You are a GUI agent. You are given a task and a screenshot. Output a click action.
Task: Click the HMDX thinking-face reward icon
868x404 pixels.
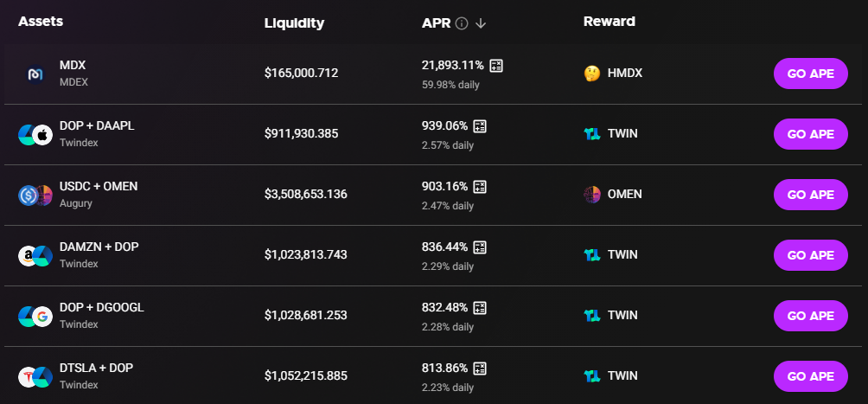click(x=592, y=74)
